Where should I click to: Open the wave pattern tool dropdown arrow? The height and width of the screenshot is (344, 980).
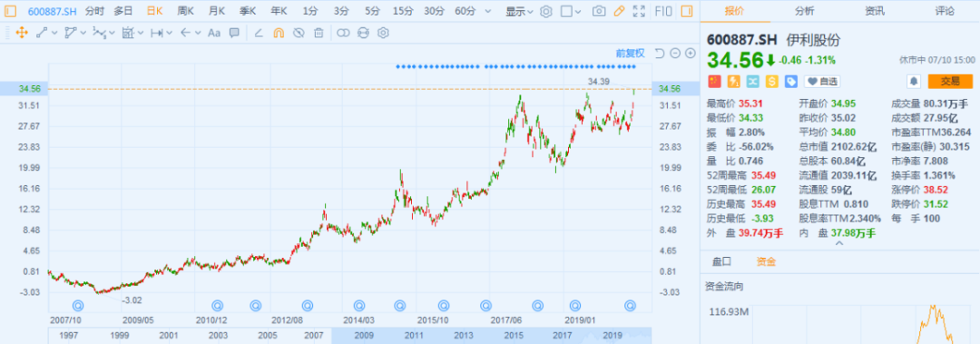tap(113, 34)
